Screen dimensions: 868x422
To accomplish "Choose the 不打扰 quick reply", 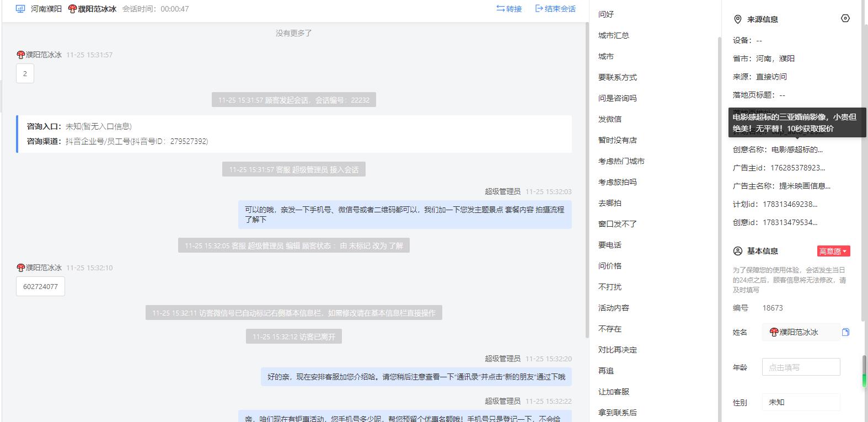I will click(610, 287).
